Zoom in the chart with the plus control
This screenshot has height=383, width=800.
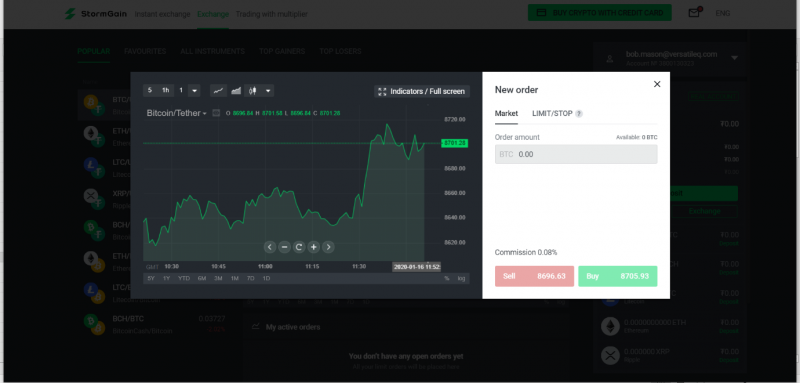pos(314,247)
